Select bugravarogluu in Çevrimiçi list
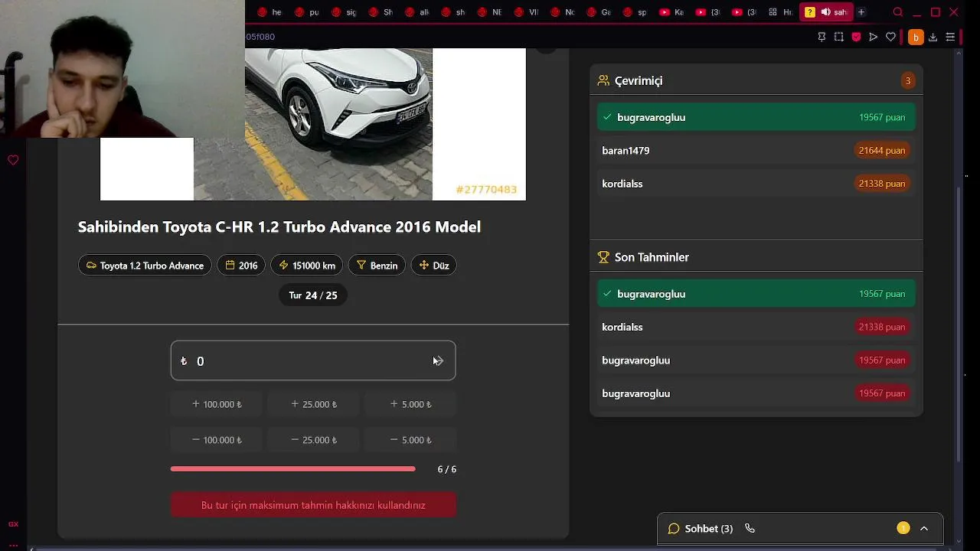This screenshot has width=980, height=551. point(756,117)
